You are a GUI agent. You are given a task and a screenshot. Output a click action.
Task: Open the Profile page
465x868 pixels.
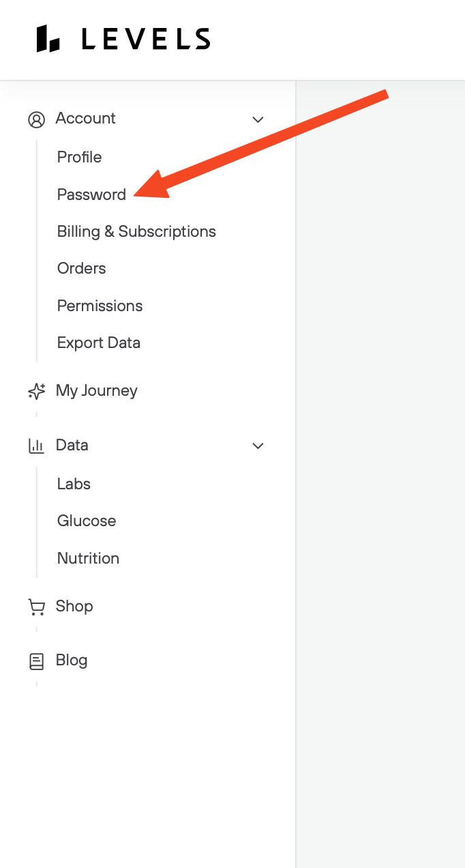79,157
